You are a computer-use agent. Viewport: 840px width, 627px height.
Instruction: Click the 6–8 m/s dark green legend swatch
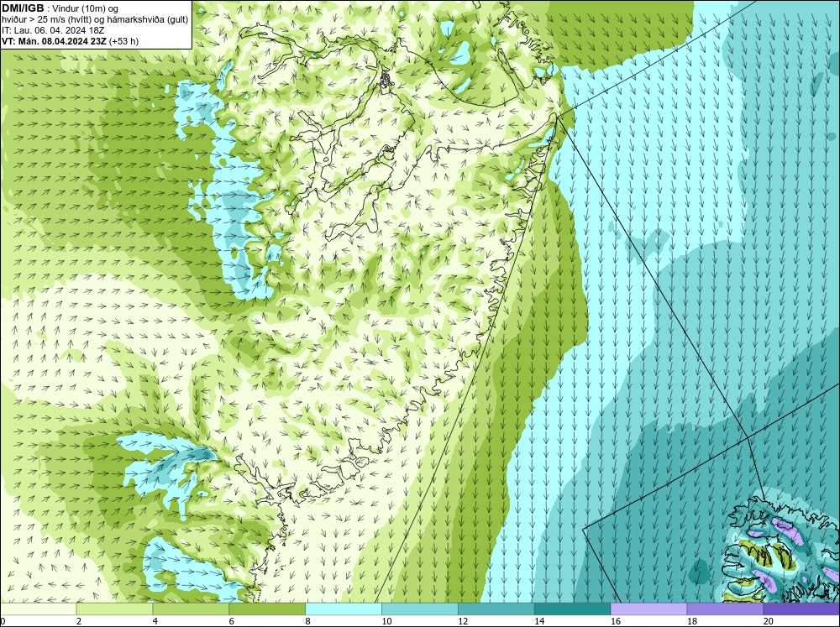(267, 609)
